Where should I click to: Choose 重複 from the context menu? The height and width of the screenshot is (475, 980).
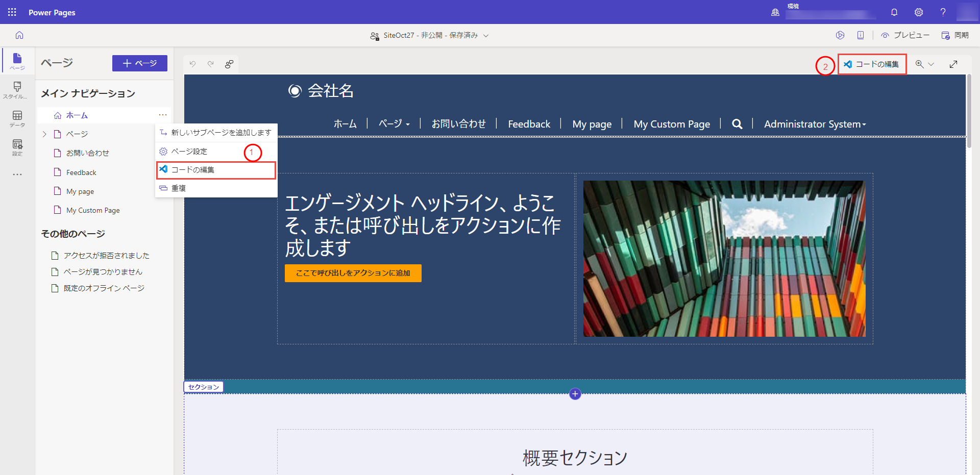tap(216, 188)
